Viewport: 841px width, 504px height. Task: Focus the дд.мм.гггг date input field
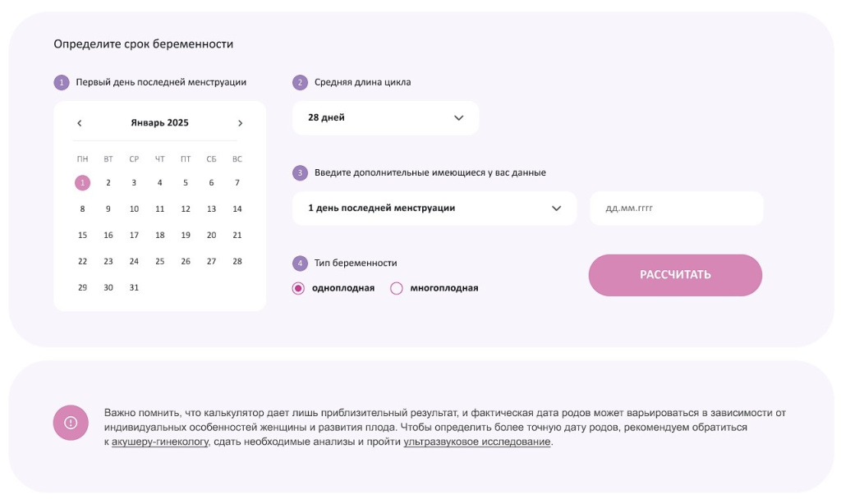tap(677, 208)
